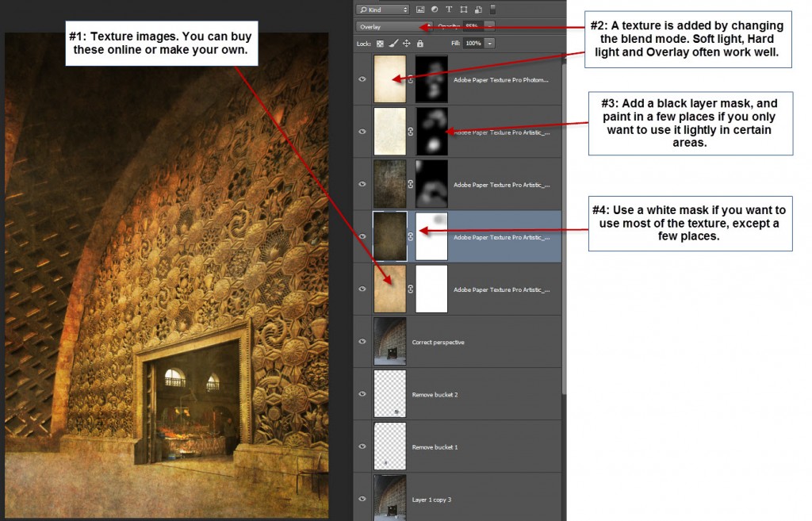
Task: Filter layers by pixel layers icon
Action: 420,10
